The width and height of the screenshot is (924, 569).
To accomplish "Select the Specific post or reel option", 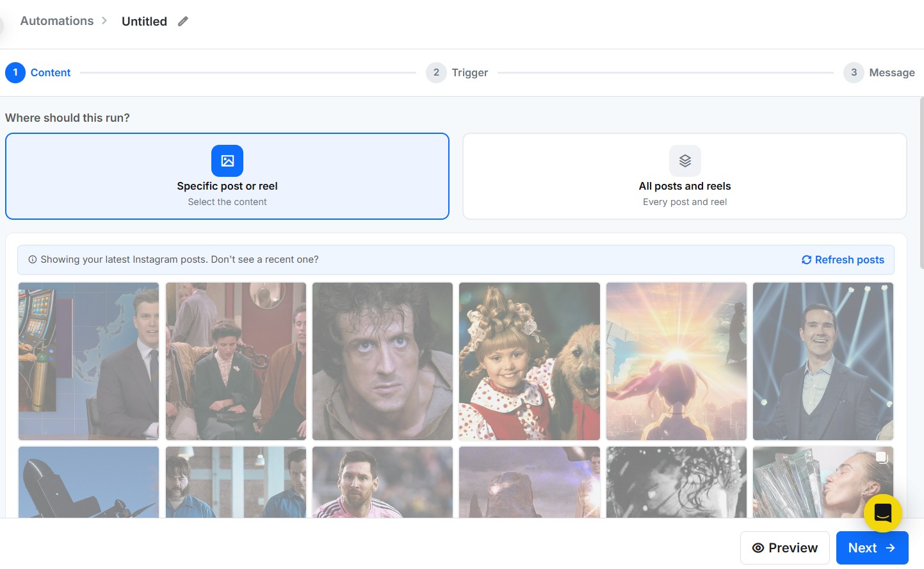I will (x=227, y=176).
